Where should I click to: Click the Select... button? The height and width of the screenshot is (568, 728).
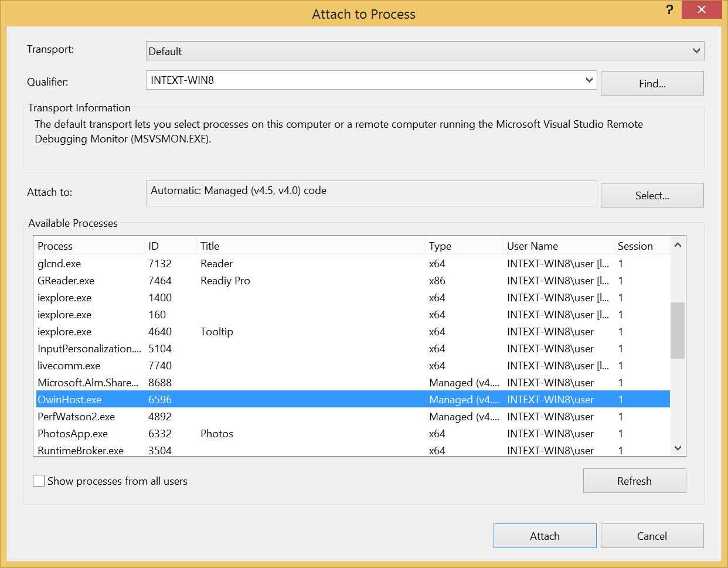[652, 195]
